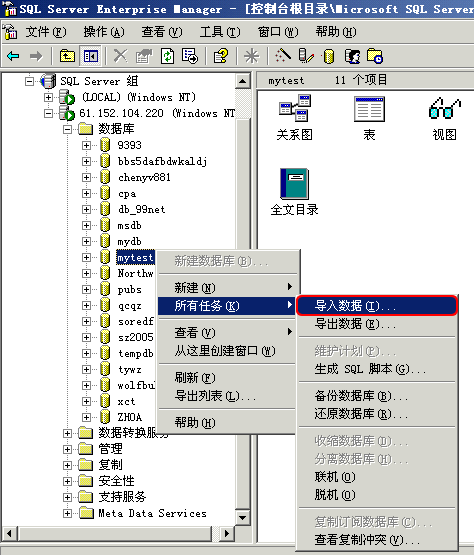Click the refresh toolbar icon
Viewport: 474px width, 555px height.
click(167, 56)
